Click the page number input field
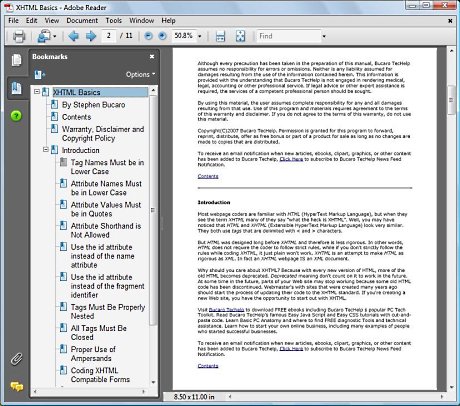Image resolution: width=460 pixels, height=406 pixels. click(x=109, y=36)
